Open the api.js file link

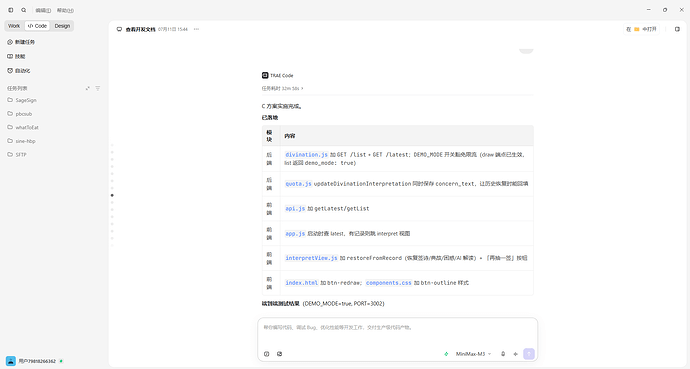tap(295, 208)
